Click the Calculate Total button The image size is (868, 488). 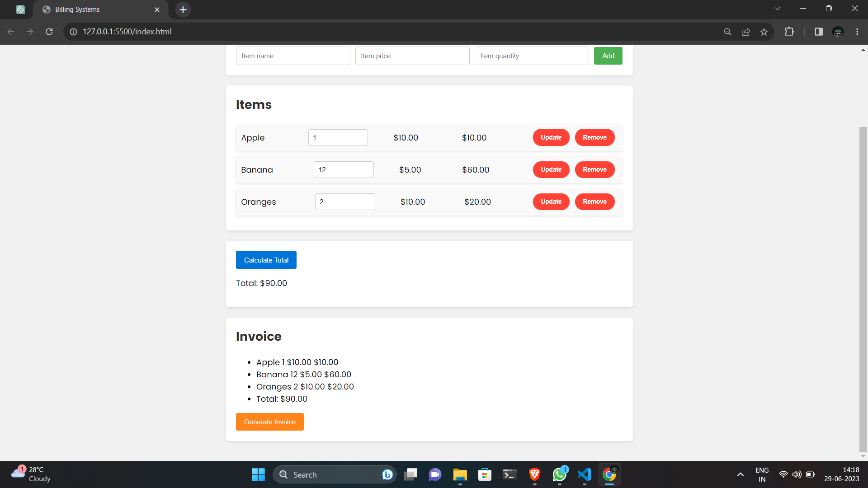click(266, 259)
